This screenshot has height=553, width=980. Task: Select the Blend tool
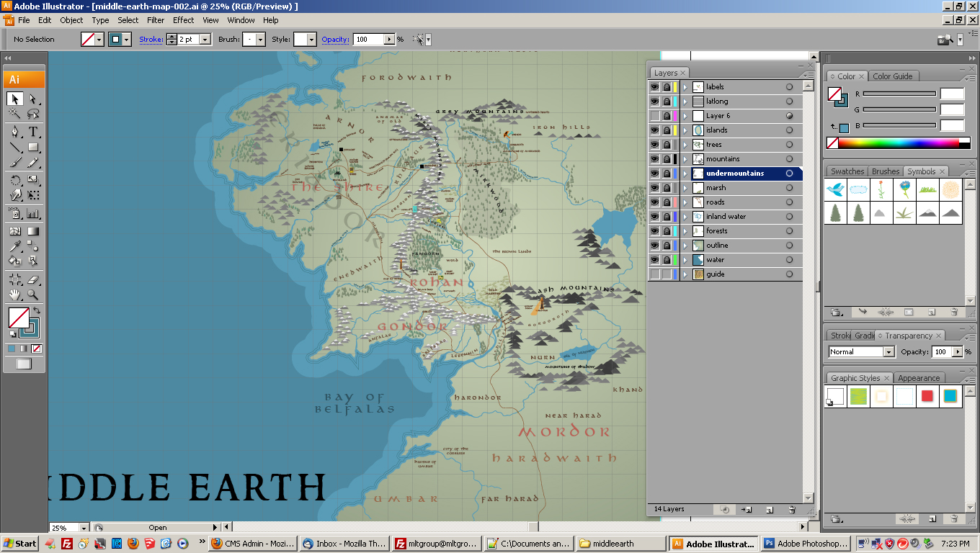pyautogui.click(x=33, y=246)
